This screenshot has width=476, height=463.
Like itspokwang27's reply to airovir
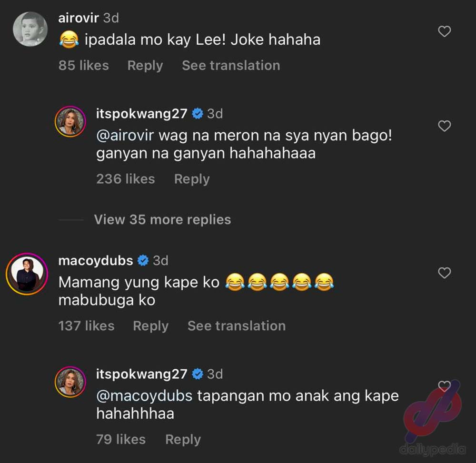445,126
